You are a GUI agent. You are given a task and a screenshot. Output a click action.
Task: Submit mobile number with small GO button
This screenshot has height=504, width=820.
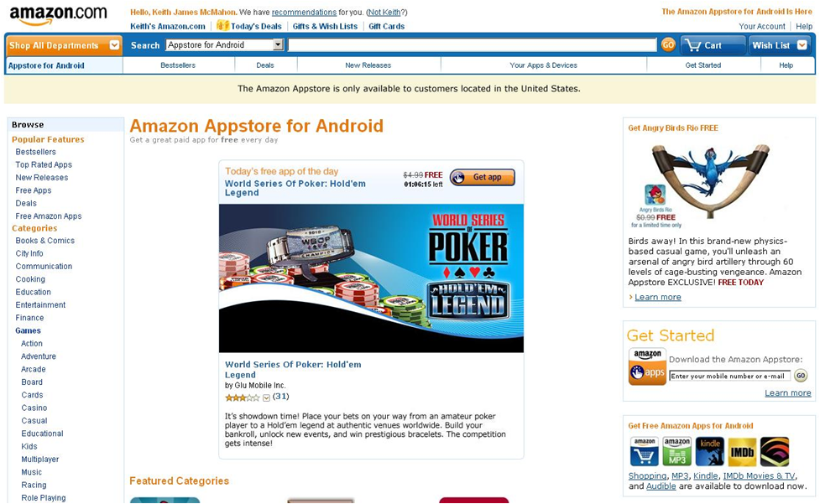tap(801, 375)
